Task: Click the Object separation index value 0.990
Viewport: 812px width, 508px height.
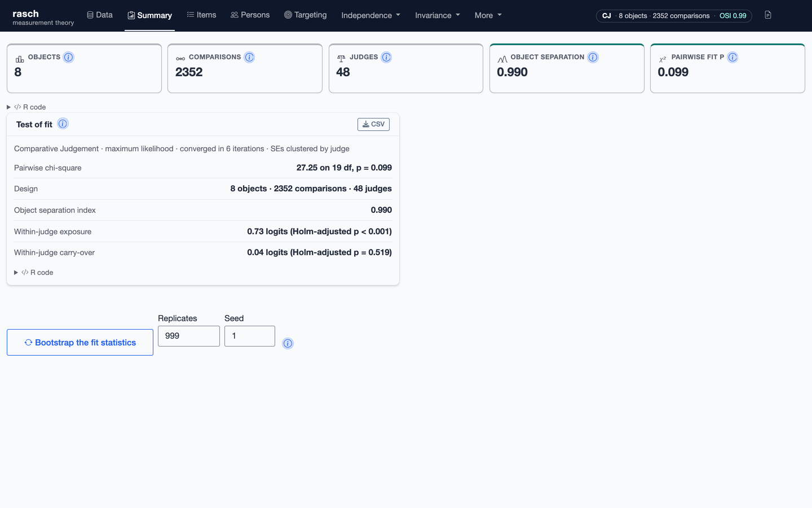Action: 381,210
